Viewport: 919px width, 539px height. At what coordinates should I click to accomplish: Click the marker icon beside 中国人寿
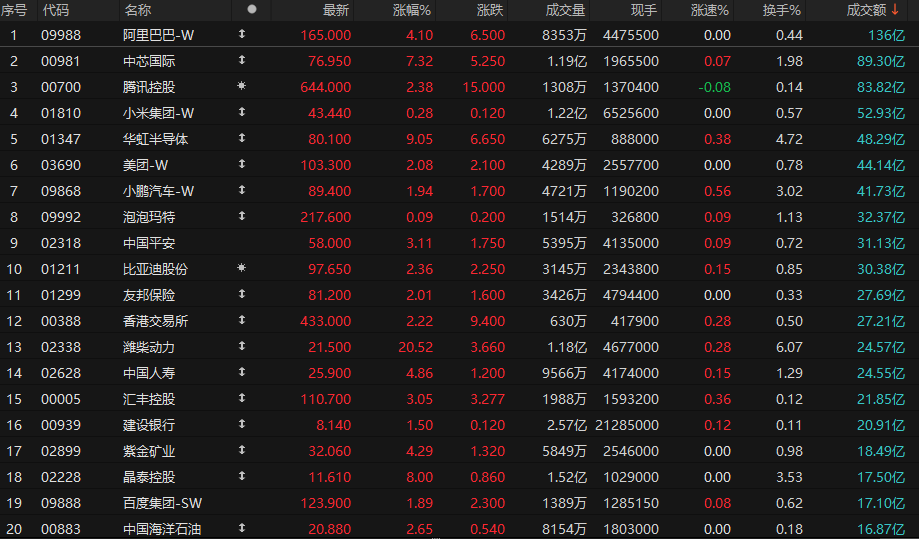point(241,371)
